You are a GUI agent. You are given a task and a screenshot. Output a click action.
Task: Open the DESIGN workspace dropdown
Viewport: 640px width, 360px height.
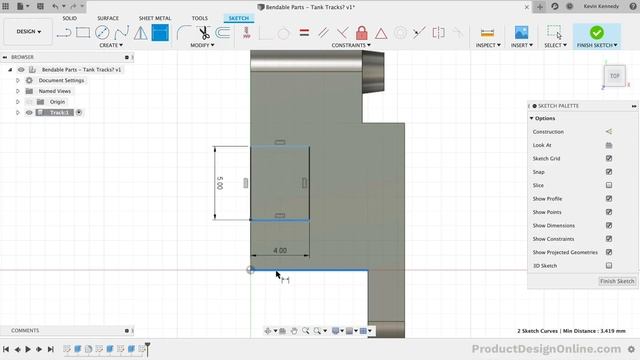click(28, 31)
